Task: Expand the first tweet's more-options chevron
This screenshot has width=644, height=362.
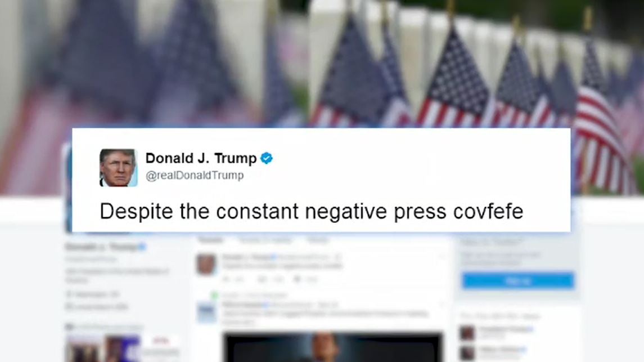Action: tap(442, 257)
